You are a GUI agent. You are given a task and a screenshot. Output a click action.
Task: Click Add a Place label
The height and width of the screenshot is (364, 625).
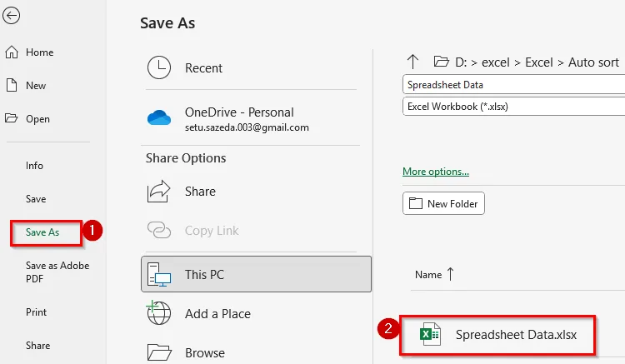pos(217,314)
